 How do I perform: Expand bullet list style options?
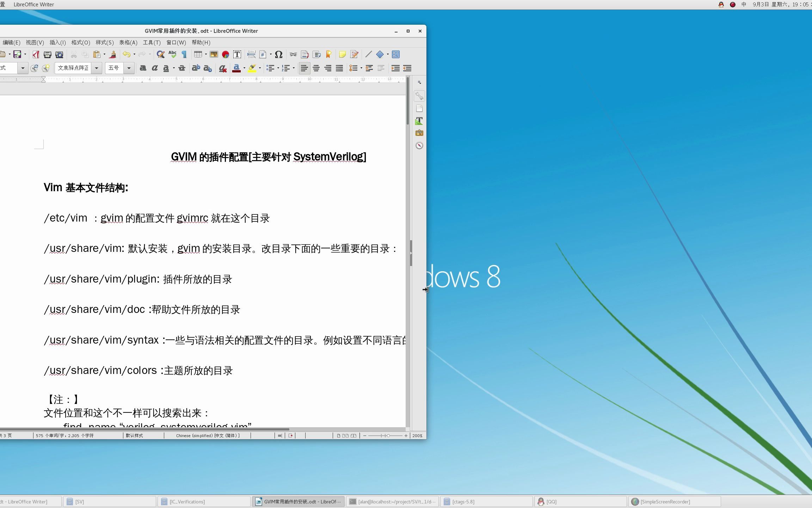278,68
